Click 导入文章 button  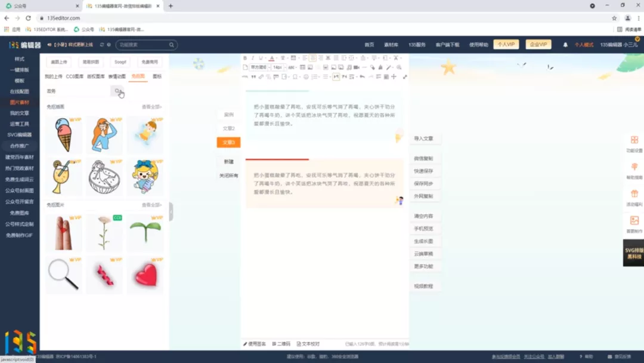423,139
